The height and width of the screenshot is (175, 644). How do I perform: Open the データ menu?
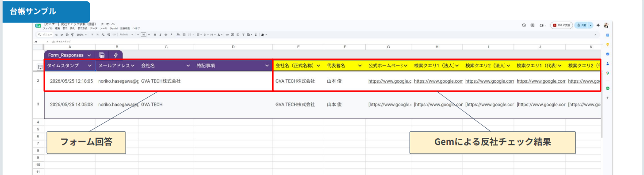tap(93, 28)
